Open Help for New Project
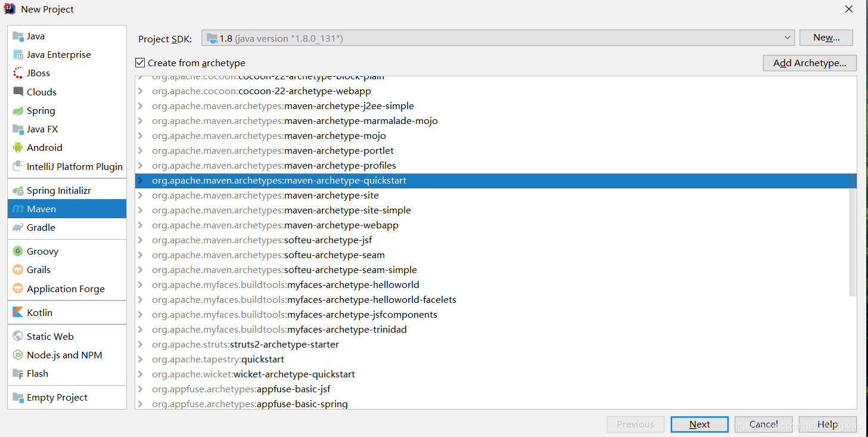Screen dimensions: 868x437 click(827, 424)
